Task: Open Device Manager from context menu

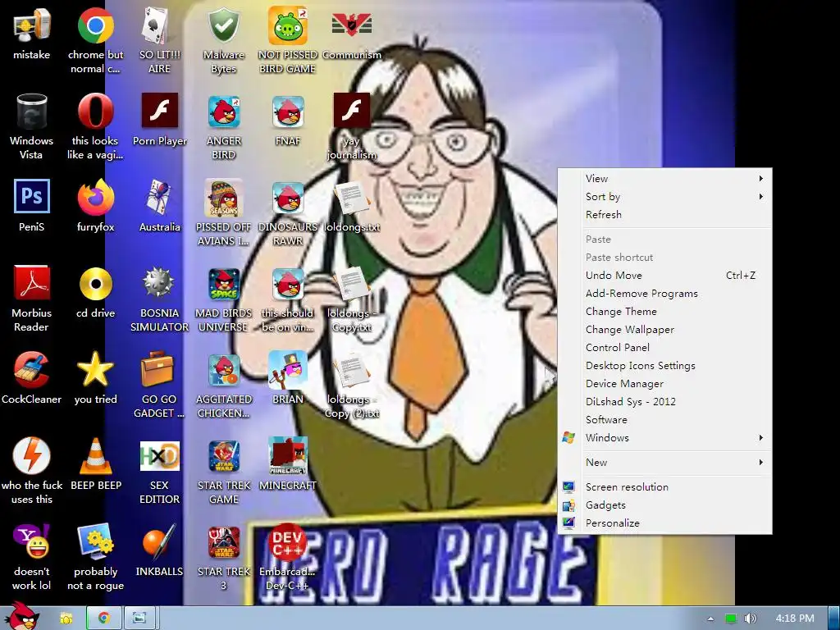Action: pos(664,384)
